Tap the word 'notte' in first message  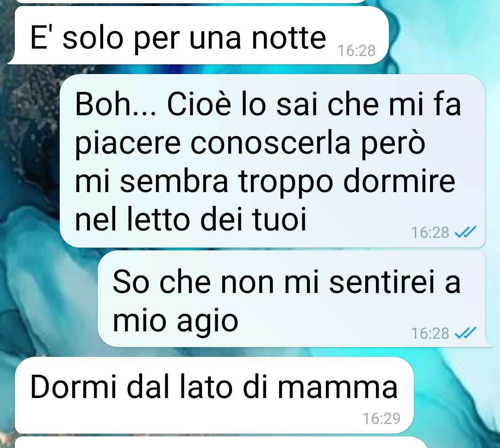[x=289, y=38]
